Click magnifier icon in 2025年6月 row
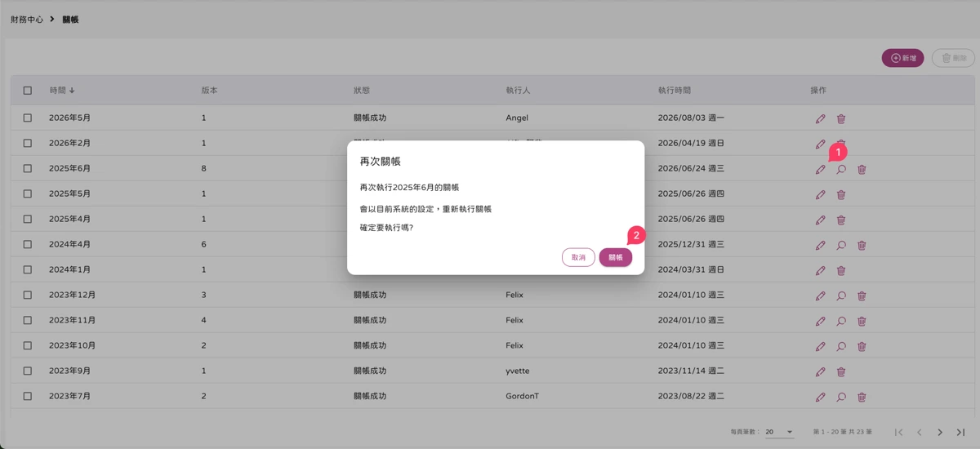Viewport: 980px width, 449px height. 841,169
